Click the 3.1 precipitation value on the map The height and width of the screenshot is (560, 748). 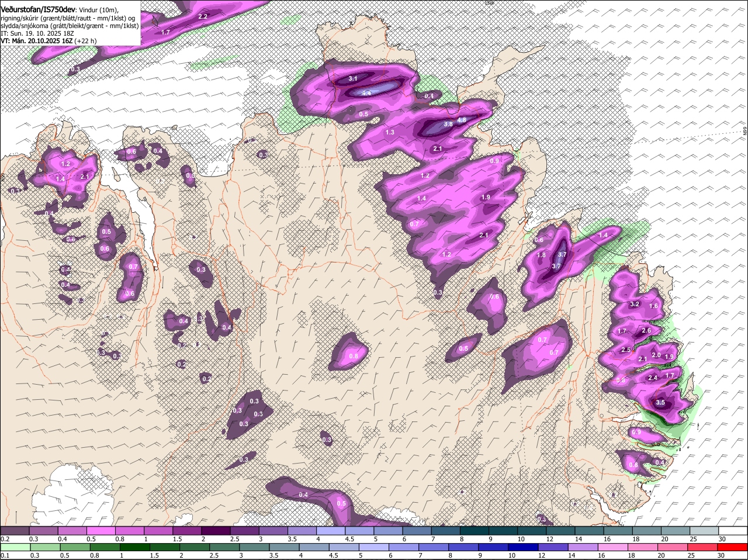[x=353, y=78]
